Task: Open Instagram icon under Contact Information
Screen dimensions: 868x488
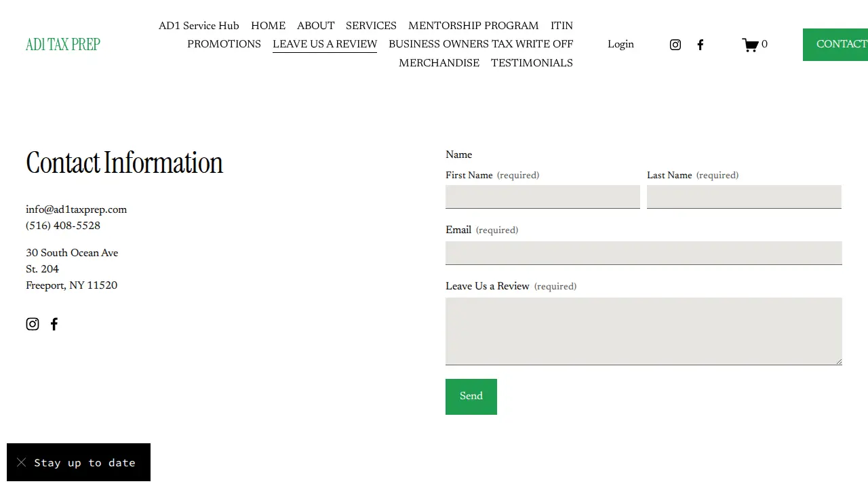Action: [x=33, y=324]
